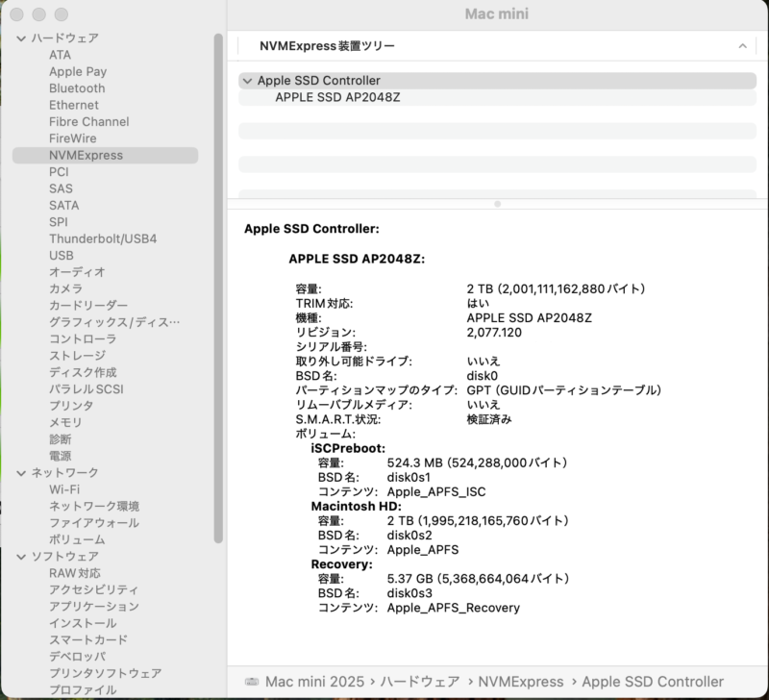This screenshot has height=700, width=769.
Task: Click Apple_APFS_Recovery content value
Action: click(453, 609)
